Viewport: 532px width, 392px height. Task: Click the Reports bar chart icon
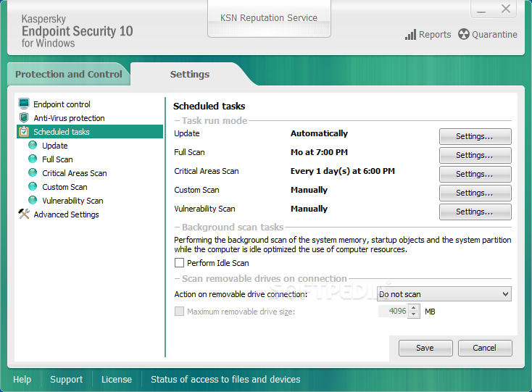410,35
